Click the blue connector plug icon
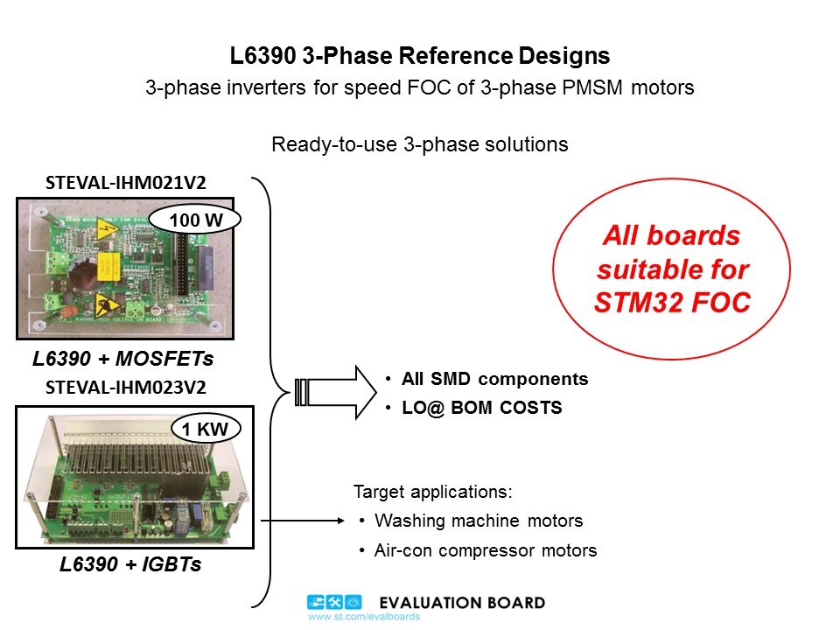This screenshot has width=840, height=630. click(316, 603)
